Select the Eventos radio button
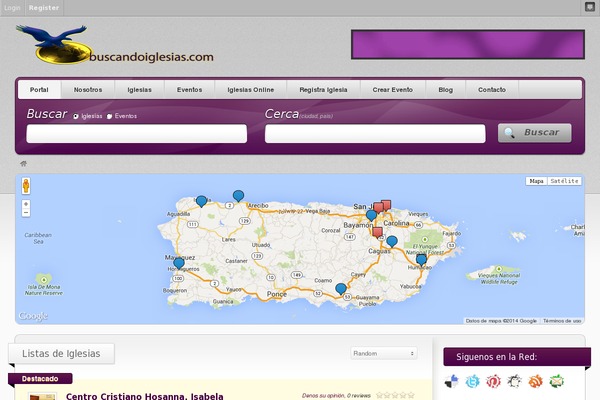This screenshot has height=400, width=600. (x=110, y=116)
